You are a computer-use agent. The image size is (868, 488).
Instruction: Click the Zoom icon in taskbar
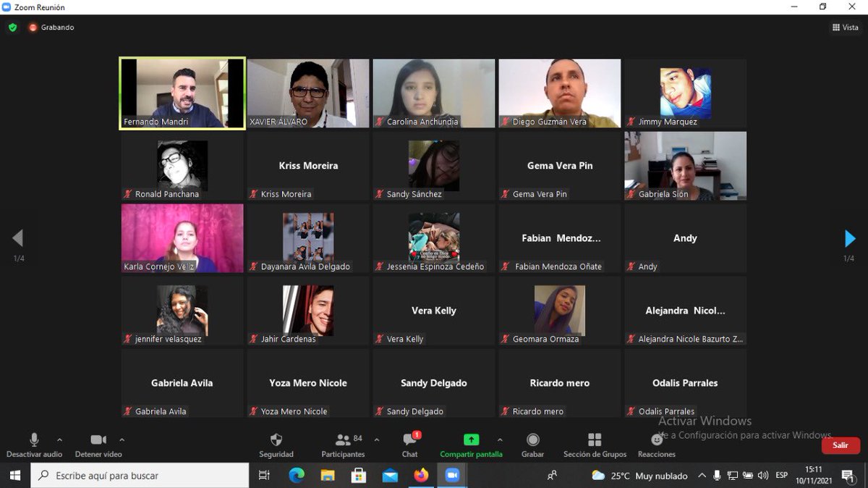point(452,476)
